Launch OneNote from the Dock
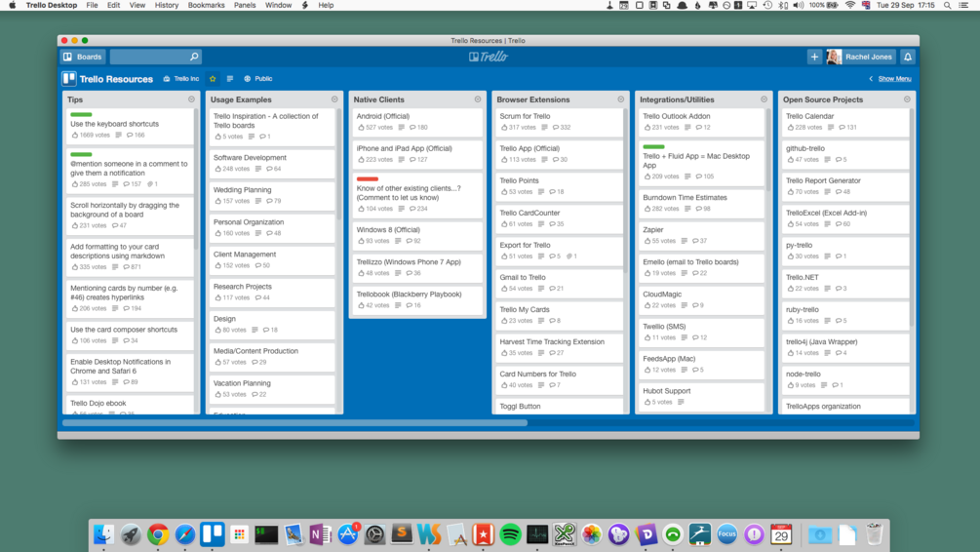This screenshot has width=980, height=552. (x=320, y=533)
